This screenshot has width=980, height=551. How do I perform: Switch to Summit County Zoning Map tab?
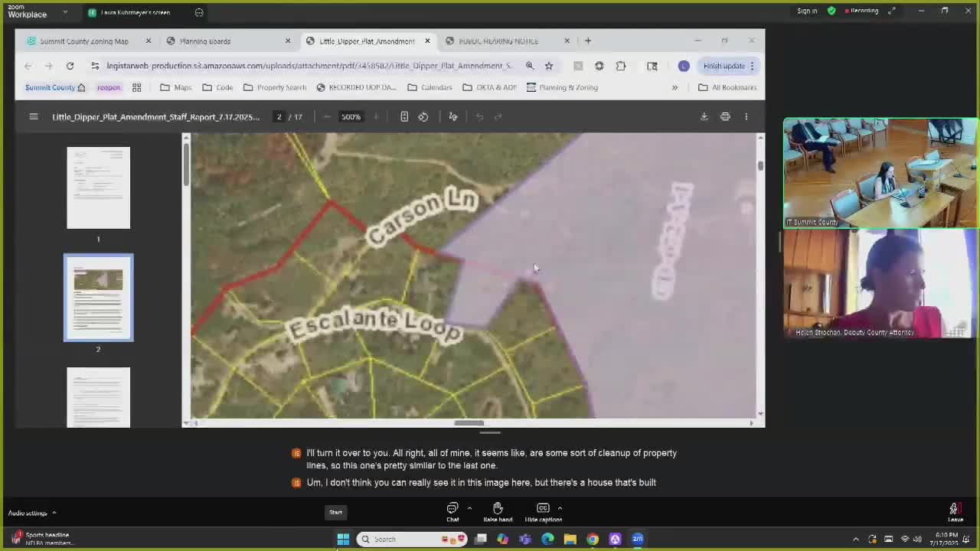(x=84, y=41)
